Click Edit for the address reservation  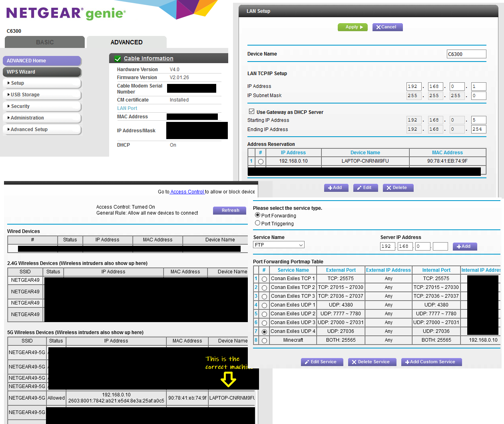[x=365, y=188]
